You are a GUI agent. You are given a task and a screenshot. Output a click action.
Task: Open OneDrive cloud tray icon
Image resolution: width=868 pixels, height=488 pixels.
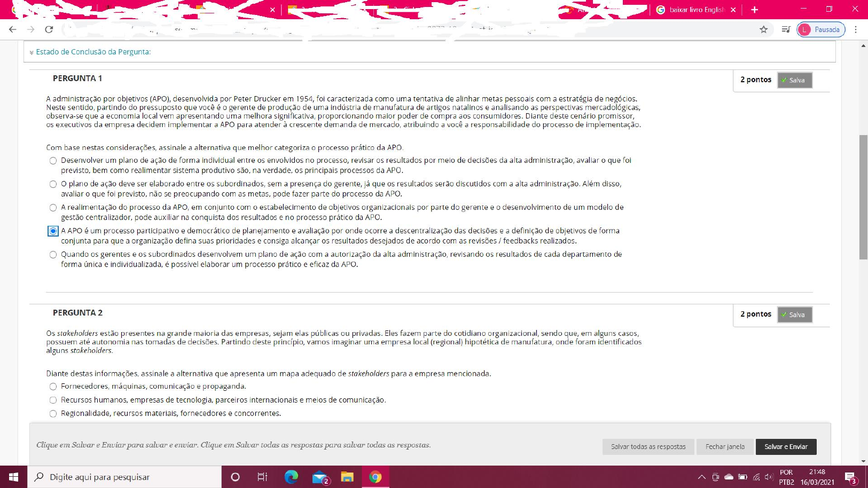pyautogui.click(x=729, y=477)
